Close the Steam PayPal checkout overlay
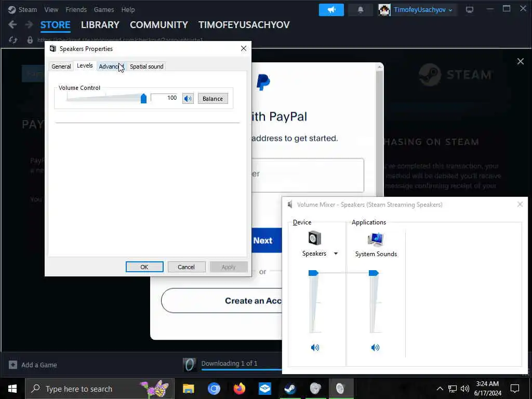This screenshot has height=399, width=532. tap(521, 61)
